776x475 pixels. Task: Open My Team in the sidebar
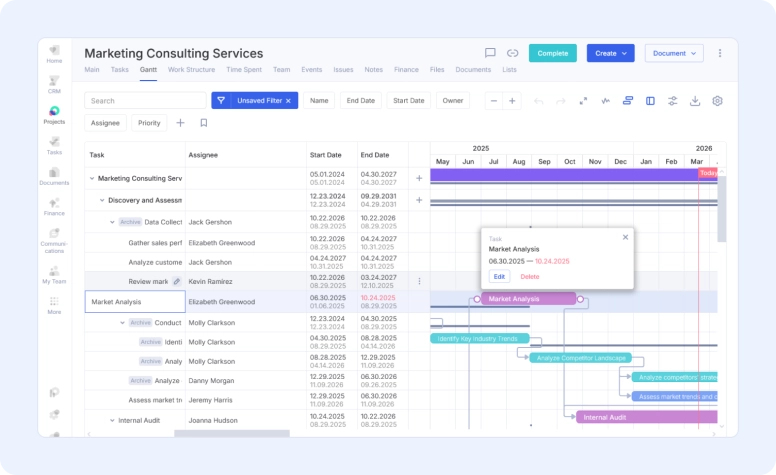point(54,275)
